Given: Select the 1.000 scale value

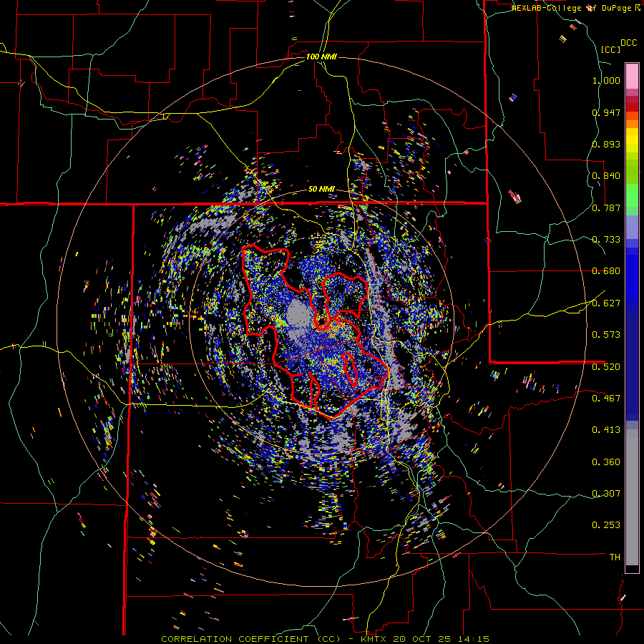Looking at the screenshot, I should (x=606, y=80).
